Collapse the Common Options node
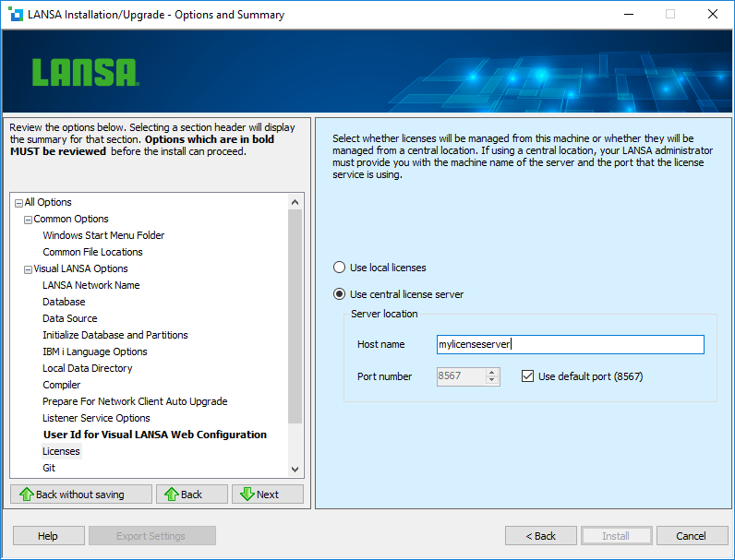 [28, 220]
